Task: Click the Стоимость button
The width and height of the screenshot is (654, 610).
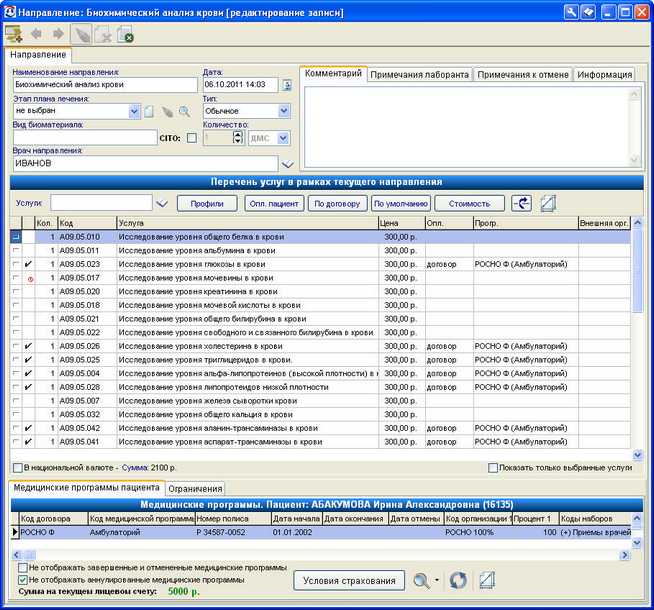Action: tap(469, 203)
